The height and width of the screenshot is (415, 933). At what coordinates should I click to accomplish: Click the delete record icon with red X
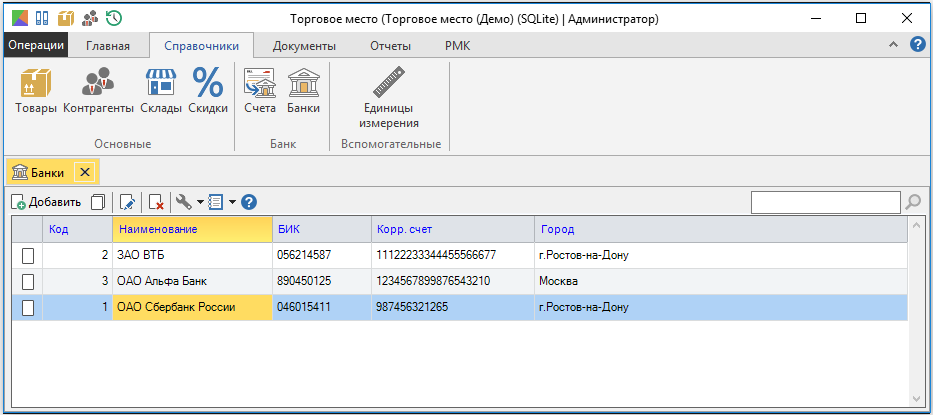156,202
